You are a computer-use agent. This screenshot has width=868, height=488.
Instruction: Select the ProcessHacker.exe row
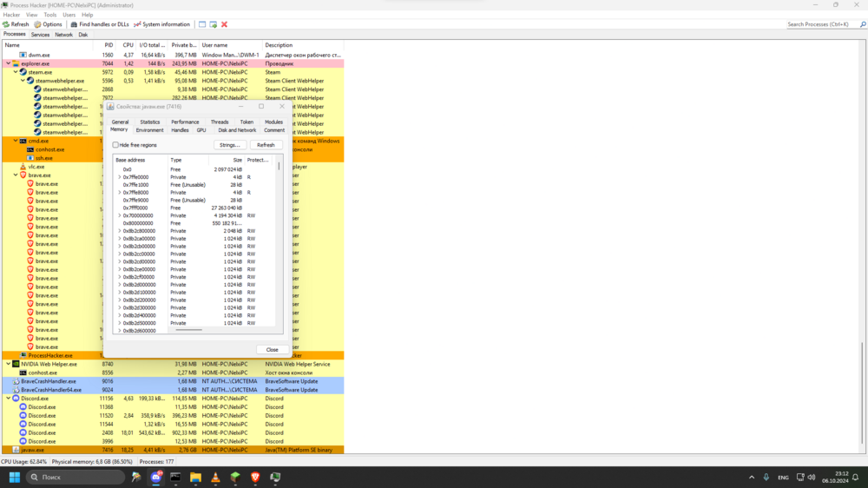(x=173, y=356)
